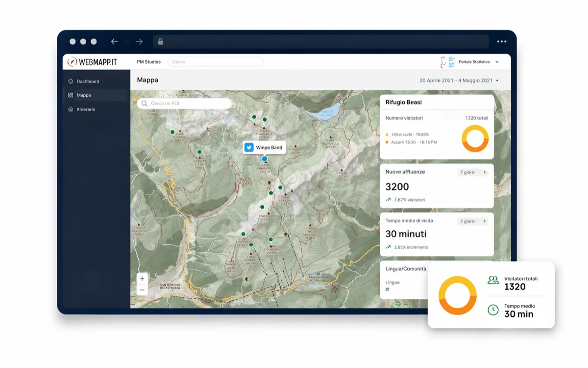
Task: Click the Visitatori totali 1320 value
Action: 515,287
